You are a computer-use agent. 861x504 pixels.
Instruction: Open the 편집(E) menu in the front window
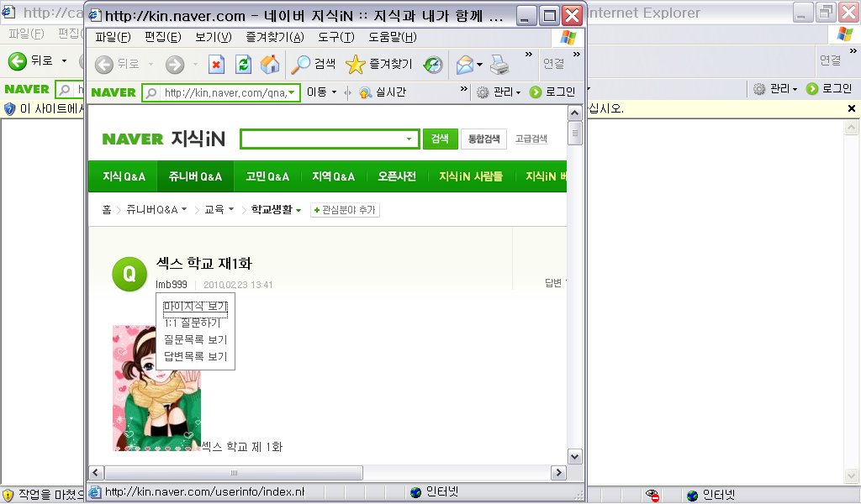pos(162,37)
